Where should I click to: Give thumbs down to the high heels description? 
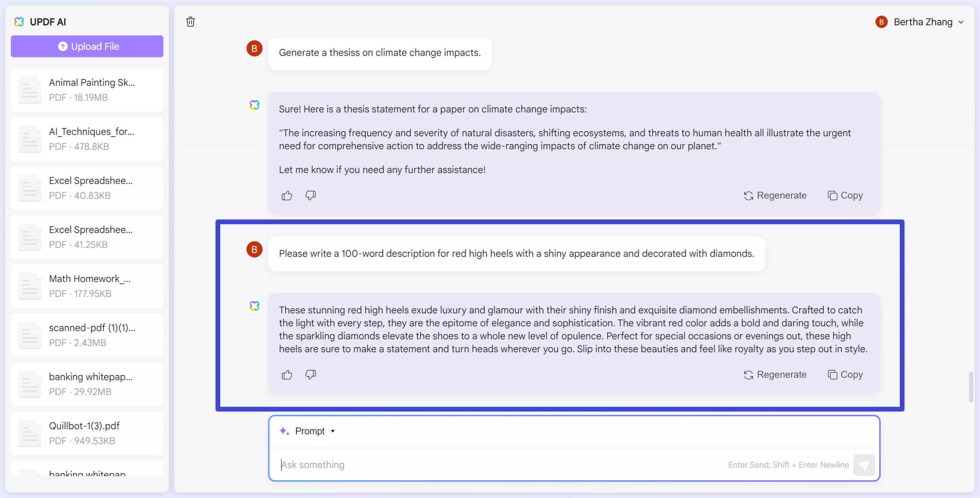[x=310, y=374]
